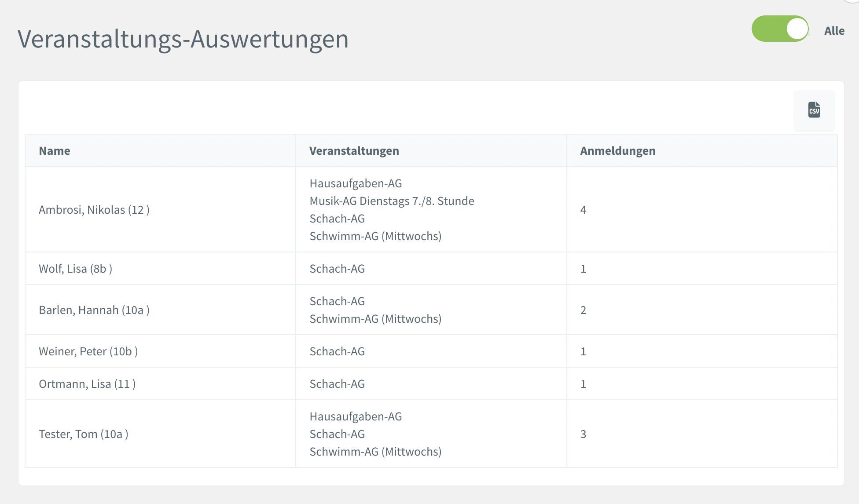Select the Wolf, Lisa (8b) name cell
This screenshot has width=859, height=504.
[75, 269]
